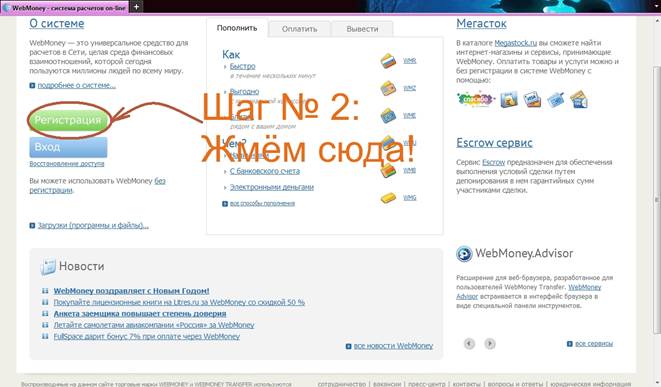This screenshot has height=387, width=661.
Task: Open the WMZ text link
Action: 409,88
